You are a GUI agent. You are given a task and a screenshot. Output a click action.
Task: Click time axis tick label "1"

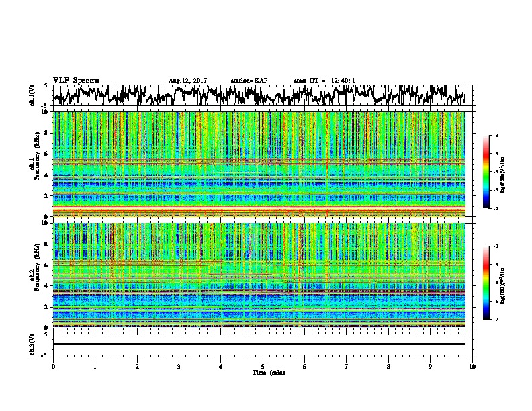point(95,367)
